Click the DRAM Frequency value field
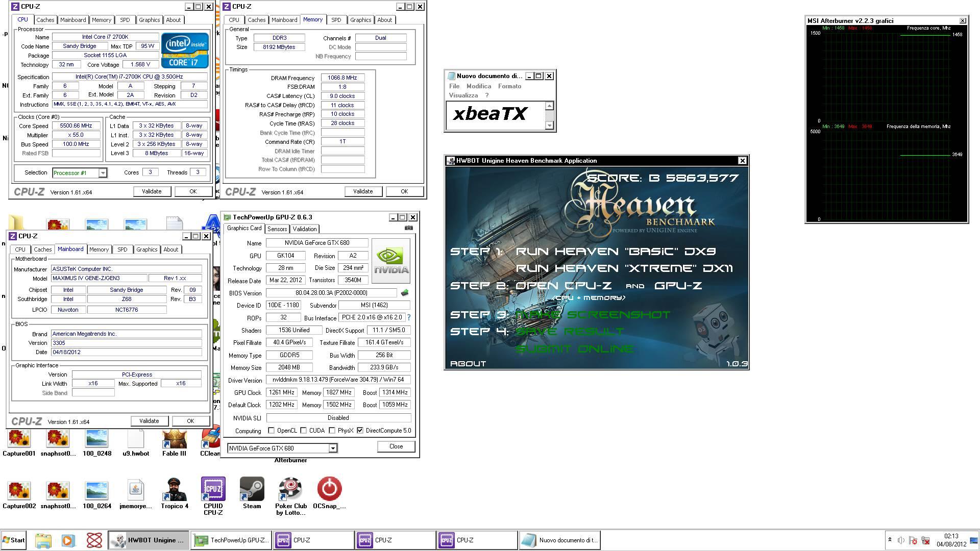The width and height of the screenshot is (980, 551). [342, 78]
